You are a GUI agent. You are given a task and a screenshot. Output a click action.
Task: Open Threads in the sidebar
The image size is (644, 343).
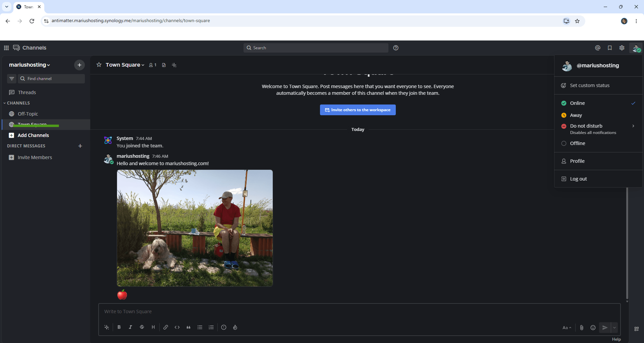(46, 92)
